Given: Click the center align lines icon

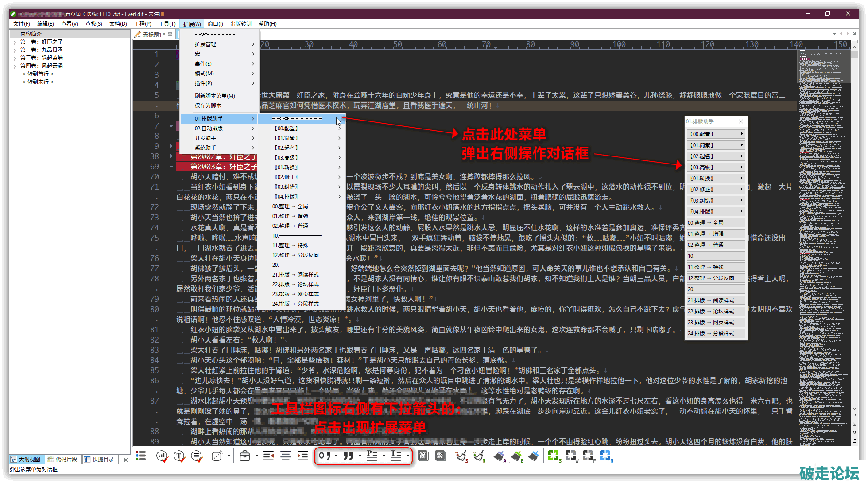Looking at the screenshot, I should (286, 456).
